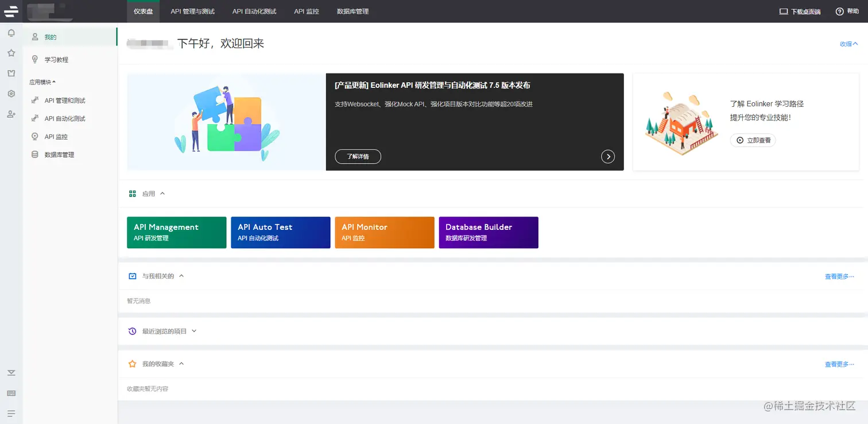Click the question mark help icon
868x424 pixels.
click(839, 11)
